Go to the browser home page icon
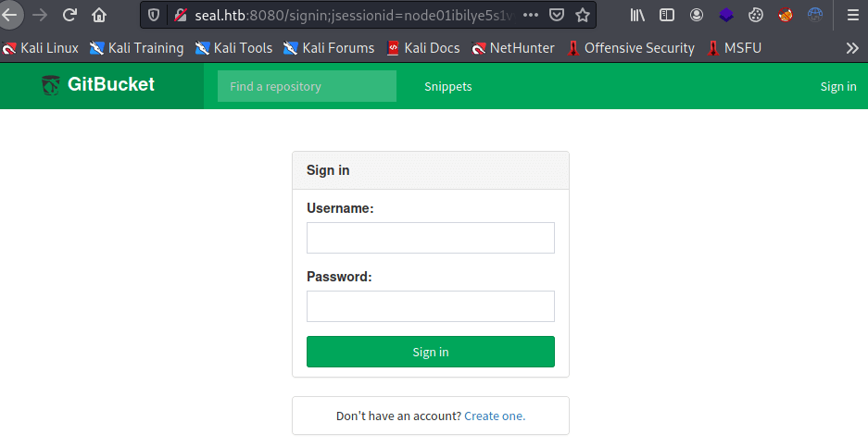 (x=99, y=15)
